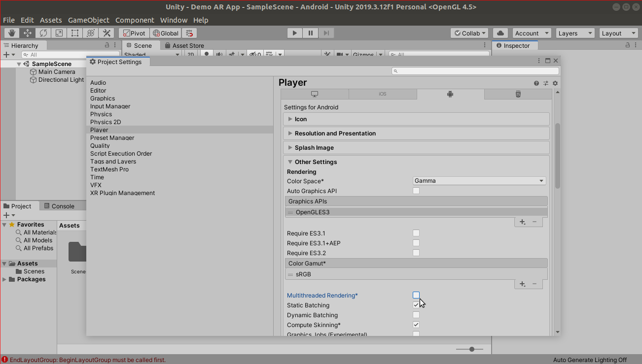Disable Static Batching checkbox
Viewport: 642px width, 364px height.
[x=416, y=305]
